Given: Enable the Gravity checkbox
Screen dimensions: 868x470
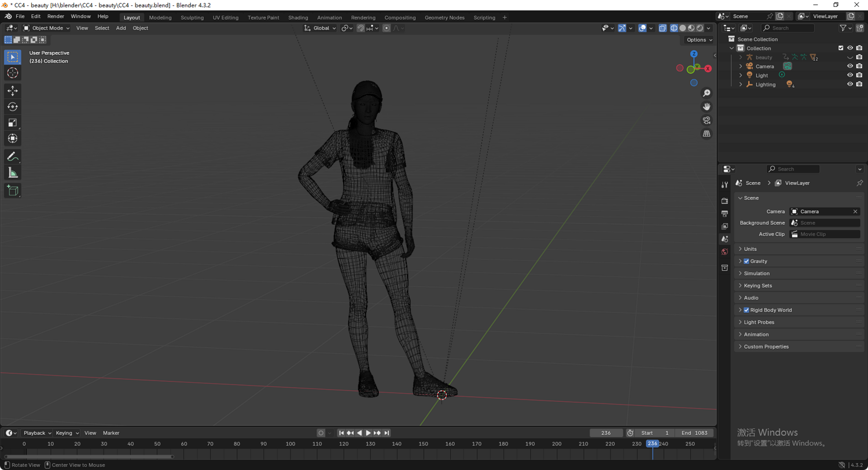Looking at the screenshot, I should (x=746, y=261).
